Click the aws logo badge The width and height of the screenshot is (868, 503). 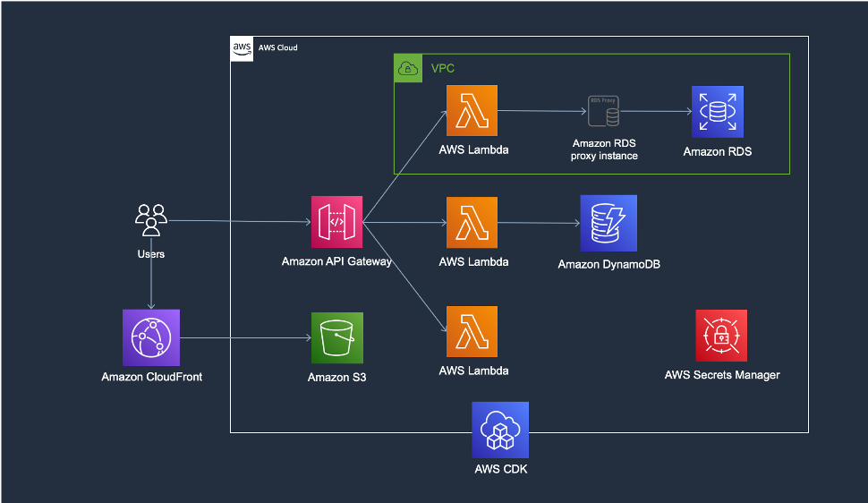point(242,48)
